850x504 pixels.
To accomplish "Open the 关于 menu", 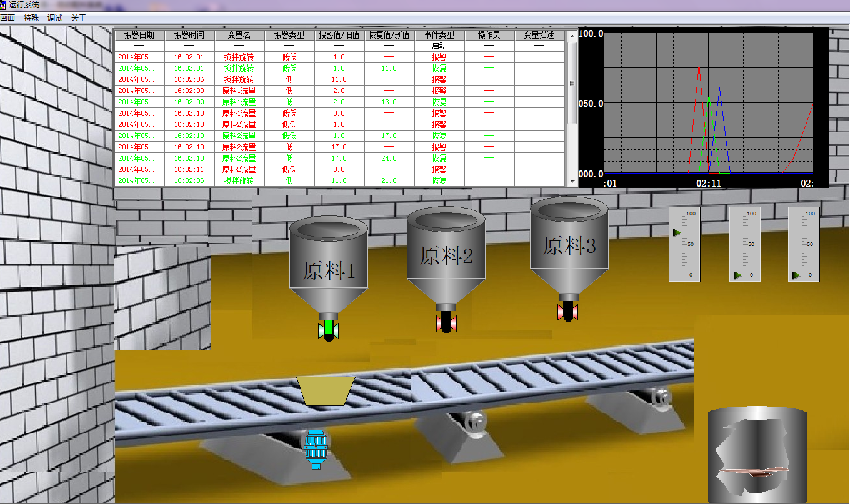I will (79, 18).
